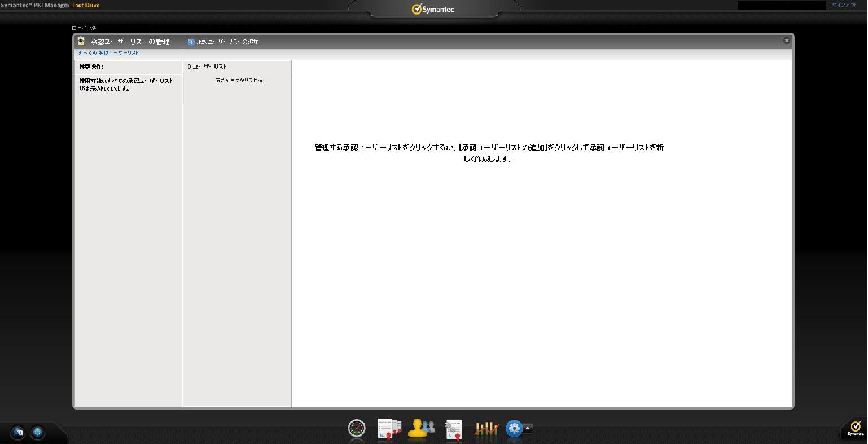Open the single certificate profile icon in the dock

point(453,429)
